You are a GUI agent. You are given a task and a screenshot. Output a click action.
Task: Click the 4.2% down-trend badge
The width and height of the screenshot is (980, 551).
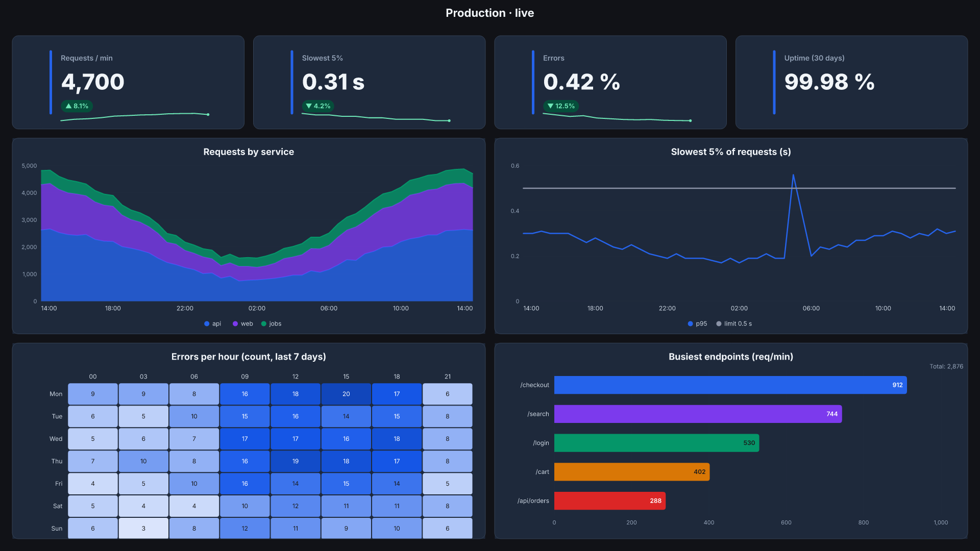pos(317,106)
